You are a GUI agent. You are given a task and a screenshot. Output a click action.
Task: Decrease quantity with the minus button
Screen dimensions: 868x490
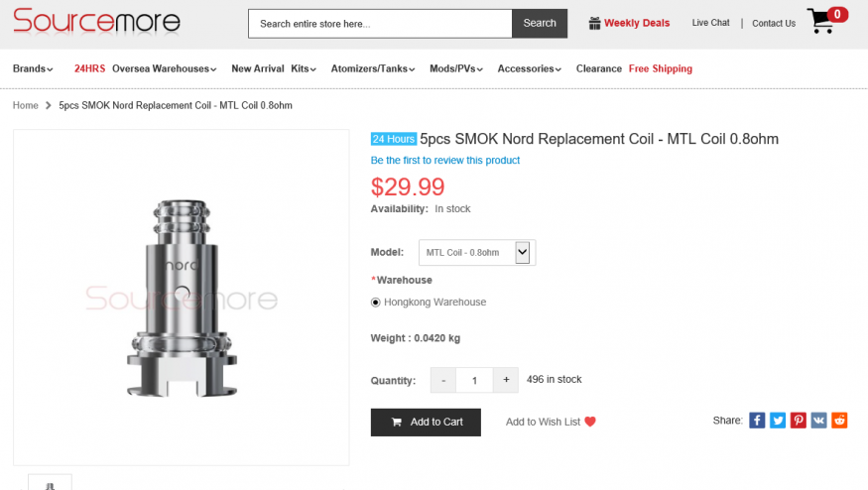443,380
